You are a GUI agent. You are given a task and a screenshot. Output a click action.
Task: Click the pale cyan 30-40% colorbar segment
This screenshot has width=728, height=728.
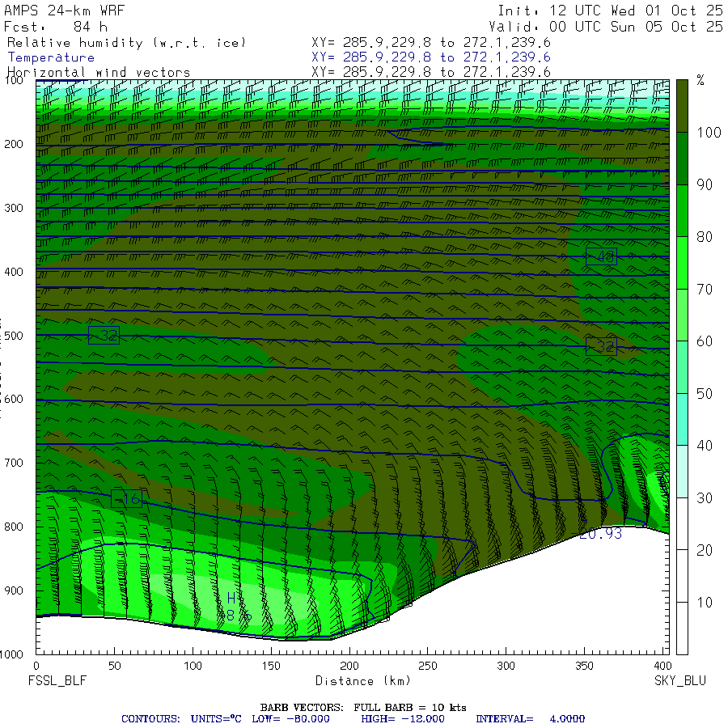[x=682, y=472]
